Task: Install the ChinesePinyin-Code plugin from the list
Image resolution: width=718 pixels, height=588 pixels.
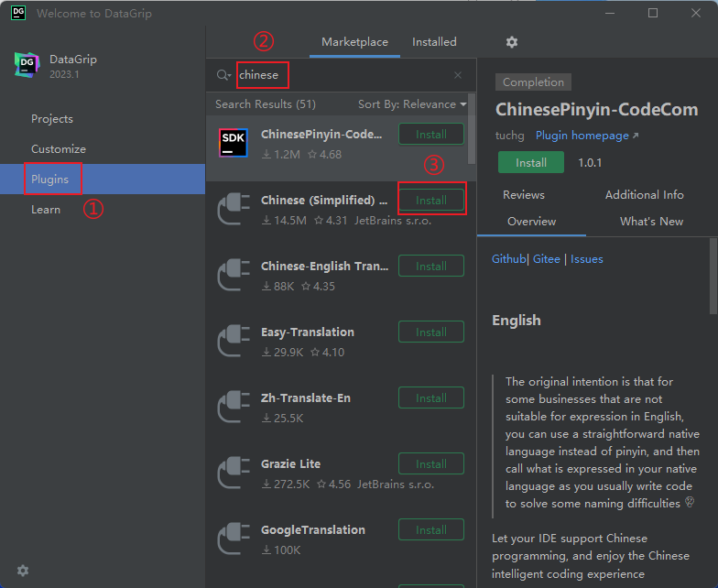Action: tap(430, 134)
